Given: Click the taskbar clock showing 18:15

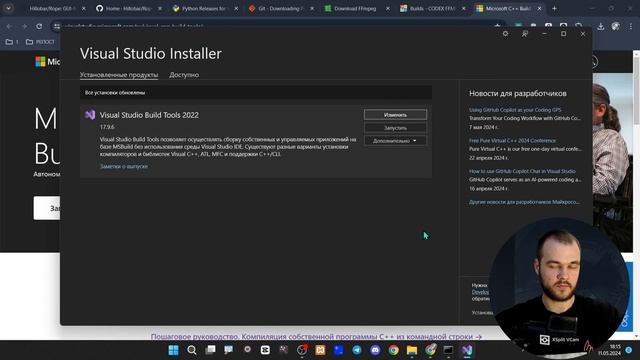Looking at the screenshot, I should pyautogui.click(x=609, y=350).
